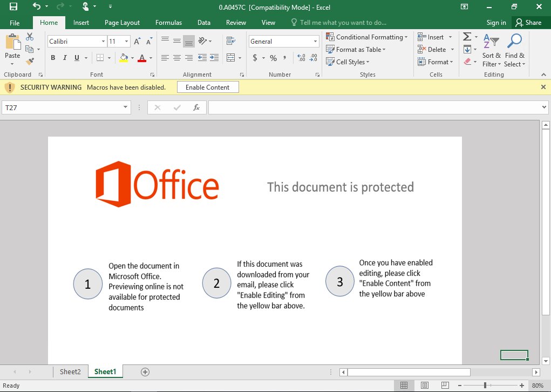Switch to the Page Layout tab
551x392 pixels.
click(x=122, y=23)
